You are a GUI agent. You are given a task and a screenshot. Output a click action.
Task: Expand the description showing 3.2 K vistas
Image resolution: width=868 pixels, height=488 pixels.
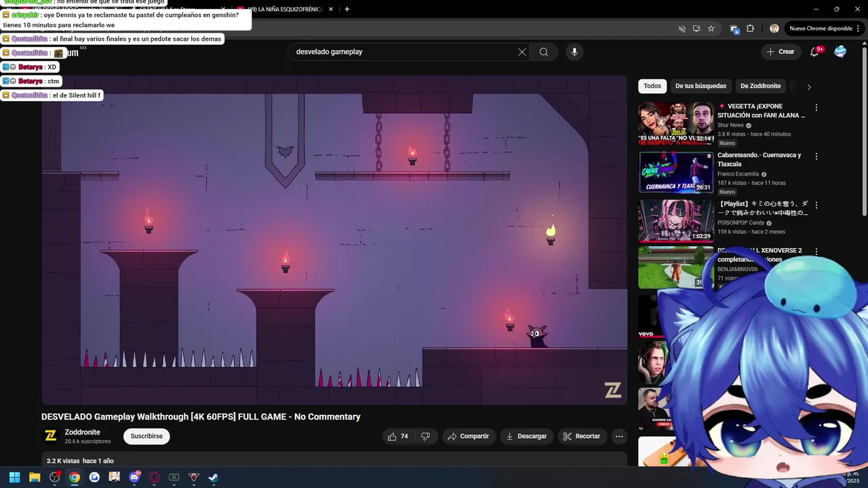pos(334,460)
